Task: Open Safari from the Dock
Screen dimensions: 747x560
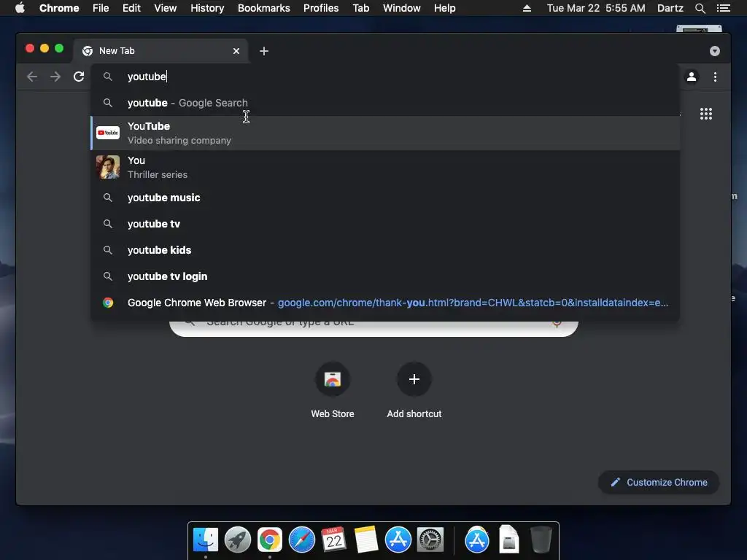Action: [302, 540]
